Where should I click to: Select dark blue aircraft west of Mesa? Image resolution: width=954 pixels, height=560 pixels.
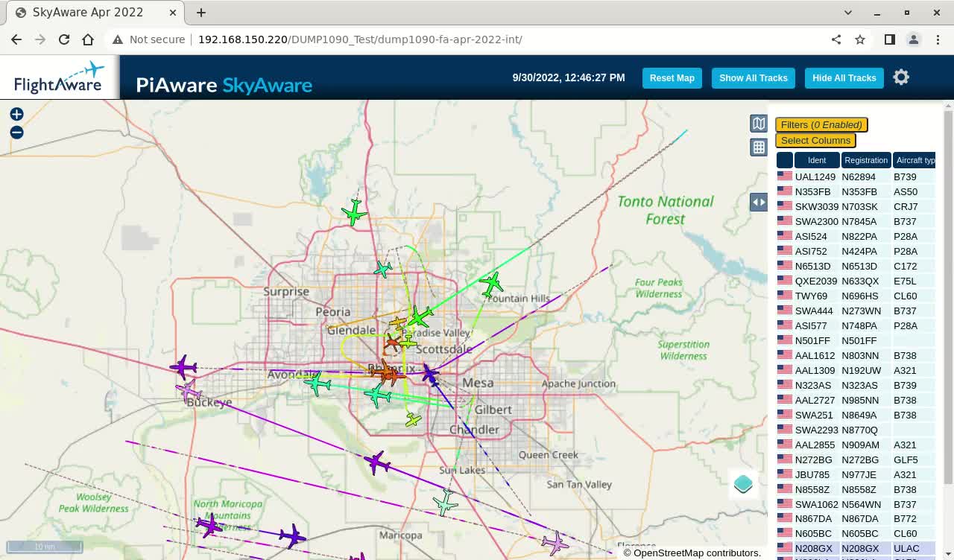430,374
